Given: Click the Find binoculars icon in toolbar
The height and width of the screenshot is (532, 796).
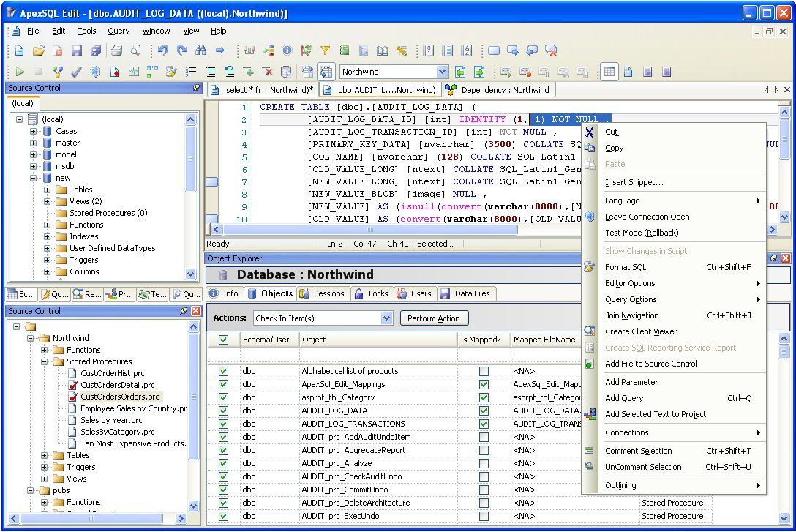Looking at the screenshot, I should pos(200,50).
